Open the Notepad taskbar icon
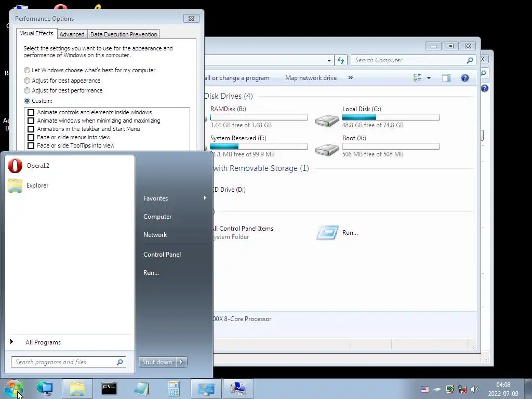Screen dimensions: 532x399 [141, 389]
